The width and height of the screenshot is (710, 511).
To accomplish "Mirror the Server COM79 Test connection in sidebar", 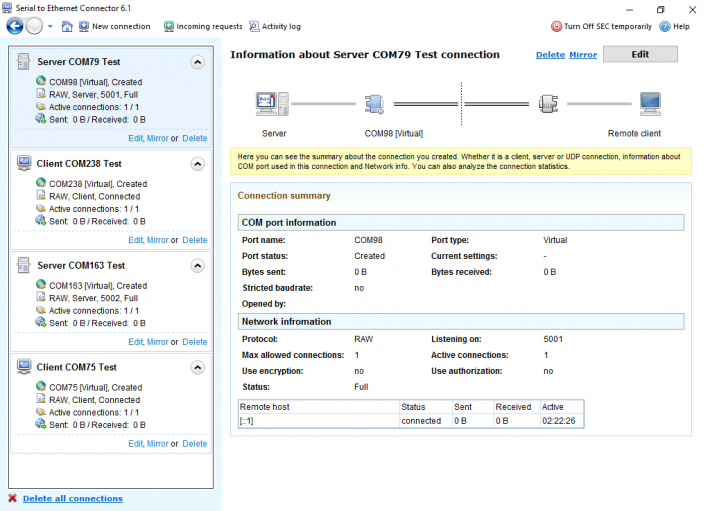I will [158, 138].
